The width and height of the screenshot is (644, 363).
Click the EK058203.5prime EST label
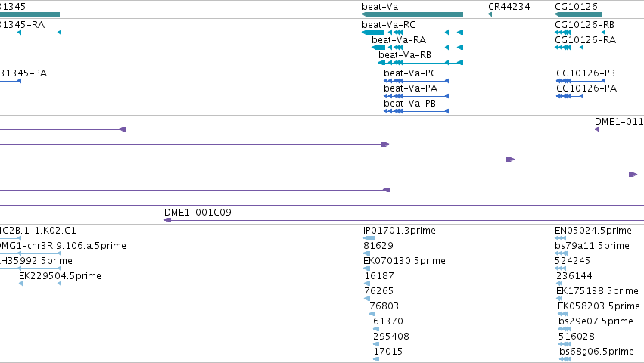tap(599, 306)
